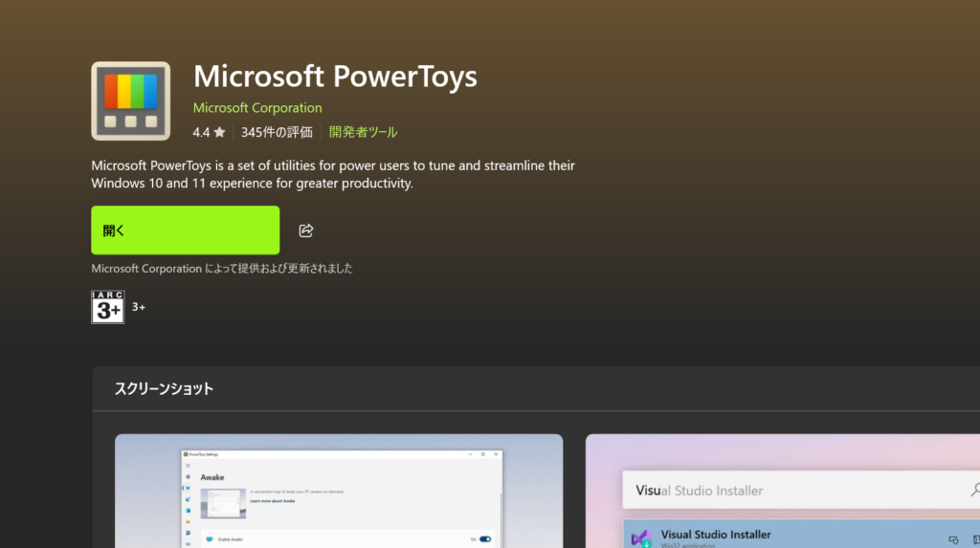Click the purple Visual Studio Installer icon
The image size is (980, 548).
(640, 537)
